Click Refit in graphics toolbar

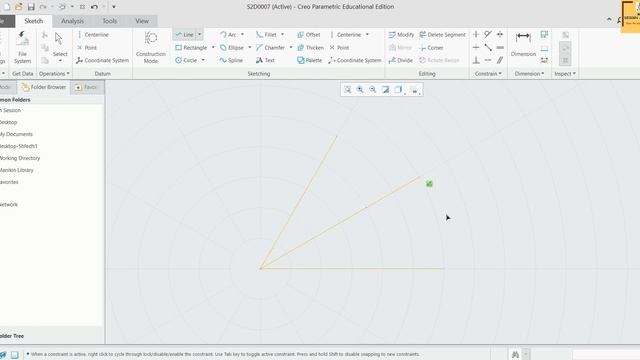pyautogui.click(x=347, y=89)
